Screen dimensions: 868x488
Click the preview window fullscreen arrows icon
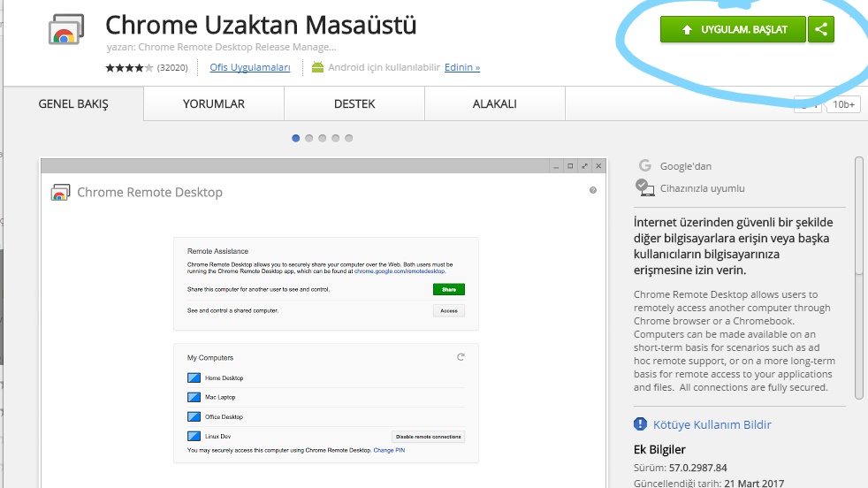pyautogui.click(x=584, y=165)
